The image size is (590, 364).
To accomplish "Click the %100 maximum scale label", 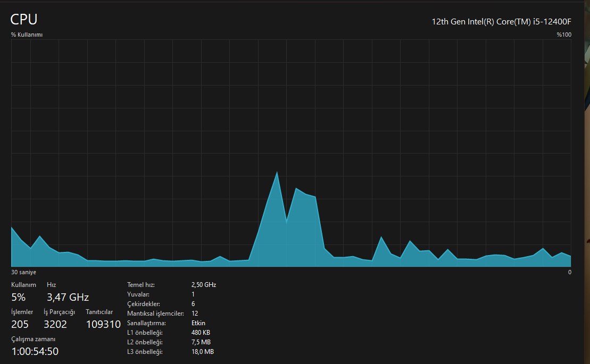I will tap(564, 35).
